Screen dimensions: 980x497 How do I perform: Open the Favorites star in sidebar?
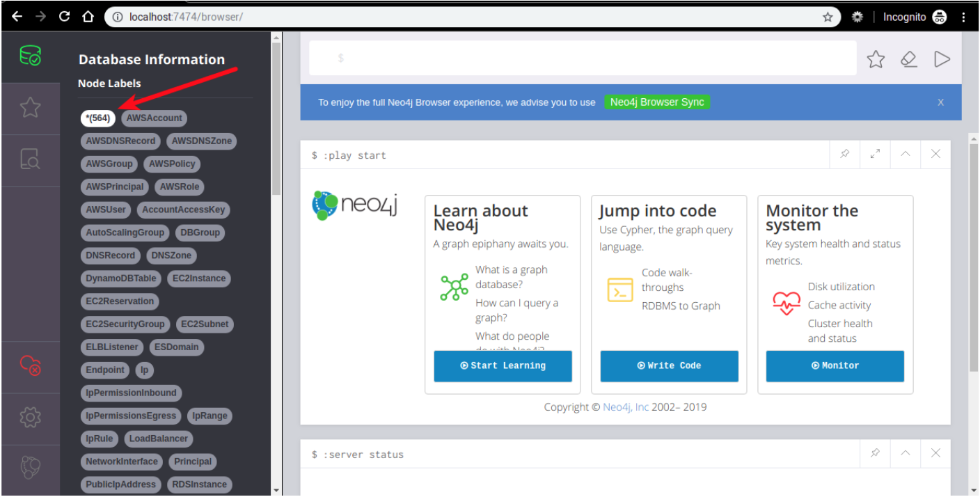coord(30,108)
